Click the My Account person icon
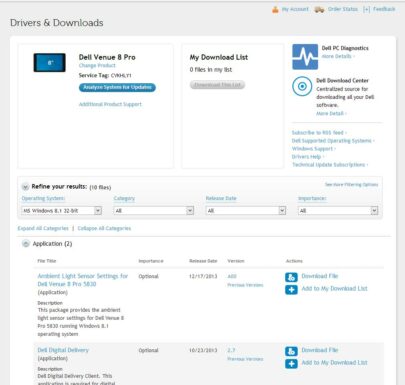Screen dimensions: 405x385 (x=275, y=10)
